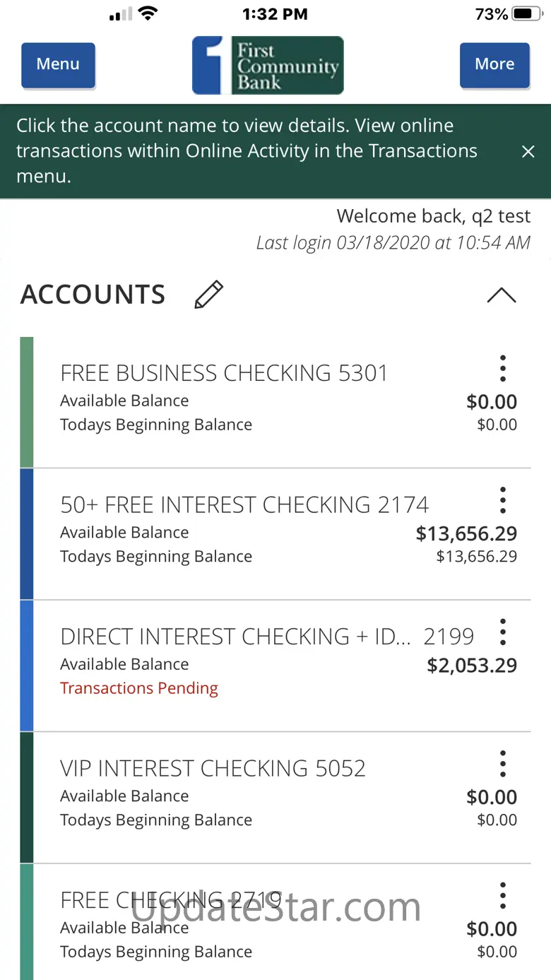Screen dimensions: 551x980
Task: Click the dark green VIP Interest Checking color bar
Action: click(x=27, y=797)
